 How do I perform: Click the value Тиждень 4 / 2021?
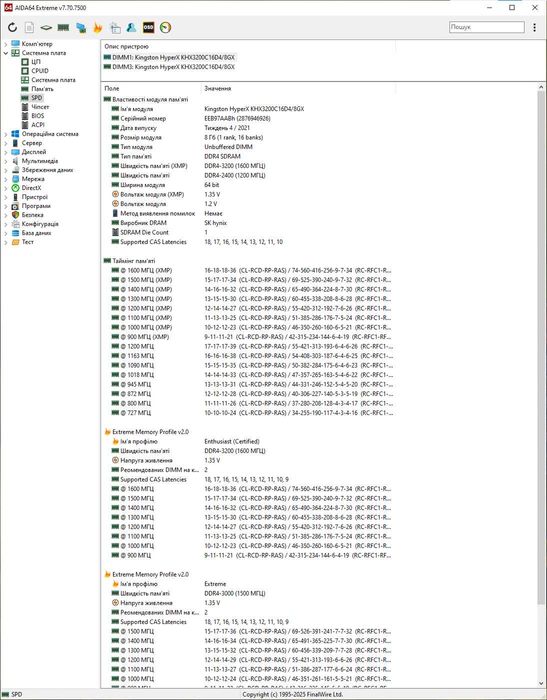click(227, 128)
